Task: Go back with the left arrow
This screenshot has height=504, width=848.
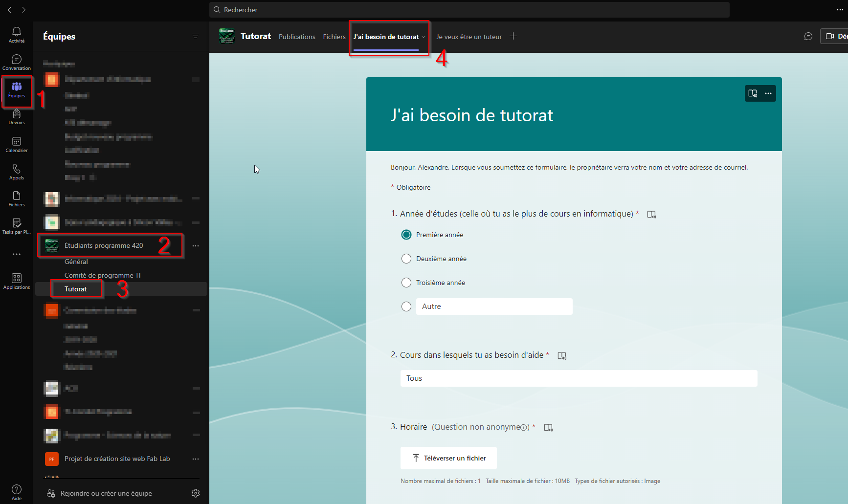Action: [x=9, y=10]
